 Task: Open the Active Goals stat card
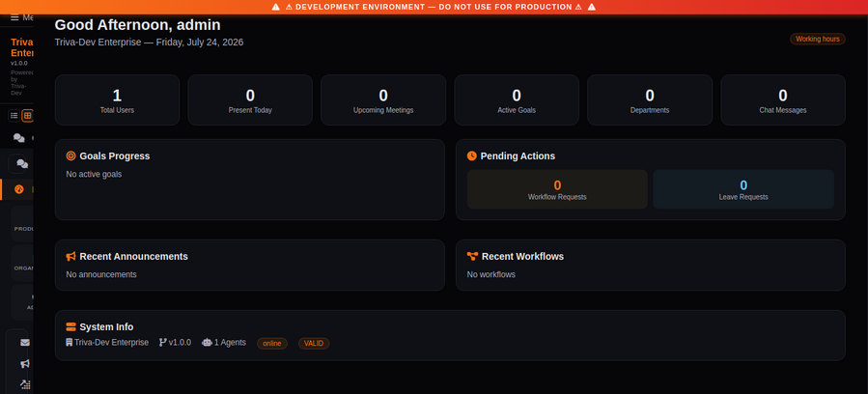[x=517, y=100]
